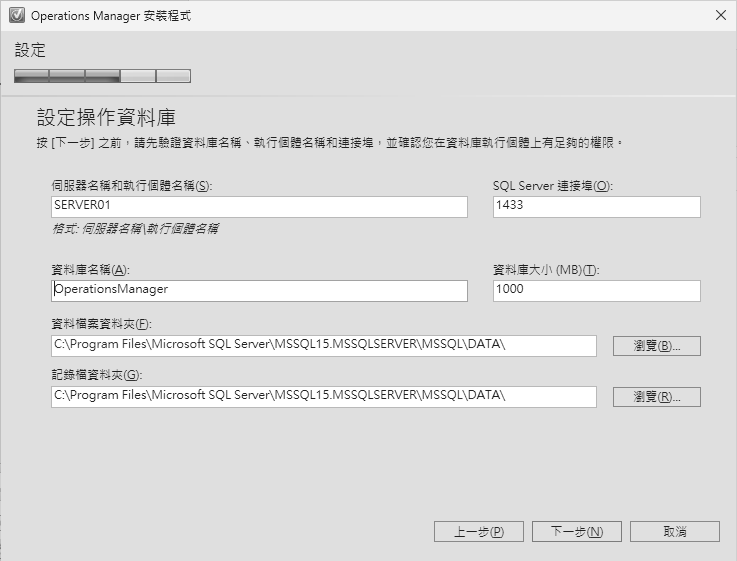Focus the server and instance name field
Viewport: 737px width, 561px height.
259,207
